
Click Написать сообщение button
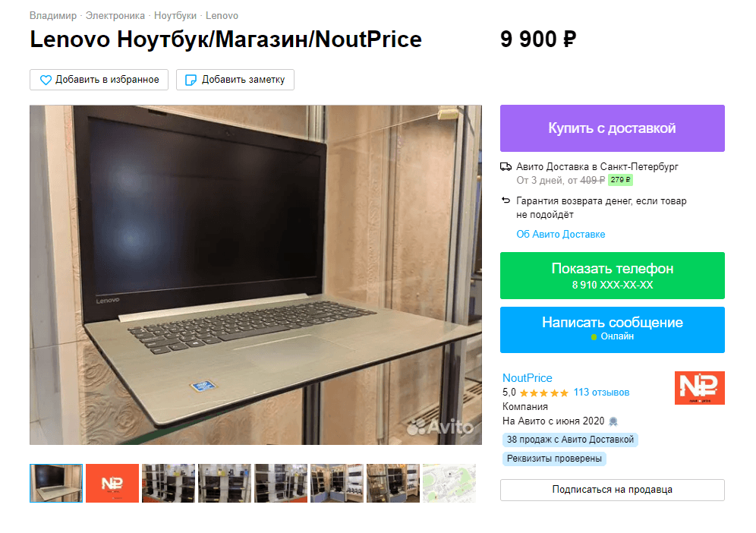tap(613, 330)
